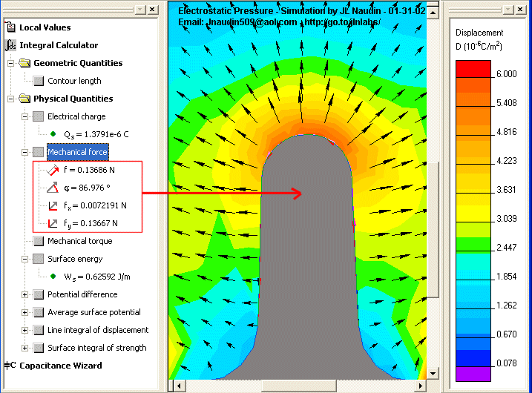
Task: Select the Surface energy item
Action: (75, 259)
